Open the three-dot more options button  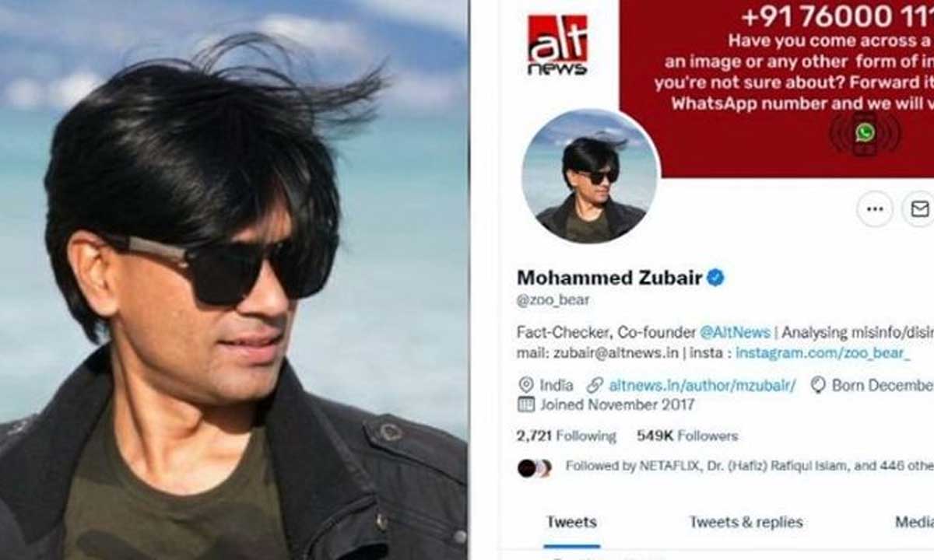click(875, 209)
